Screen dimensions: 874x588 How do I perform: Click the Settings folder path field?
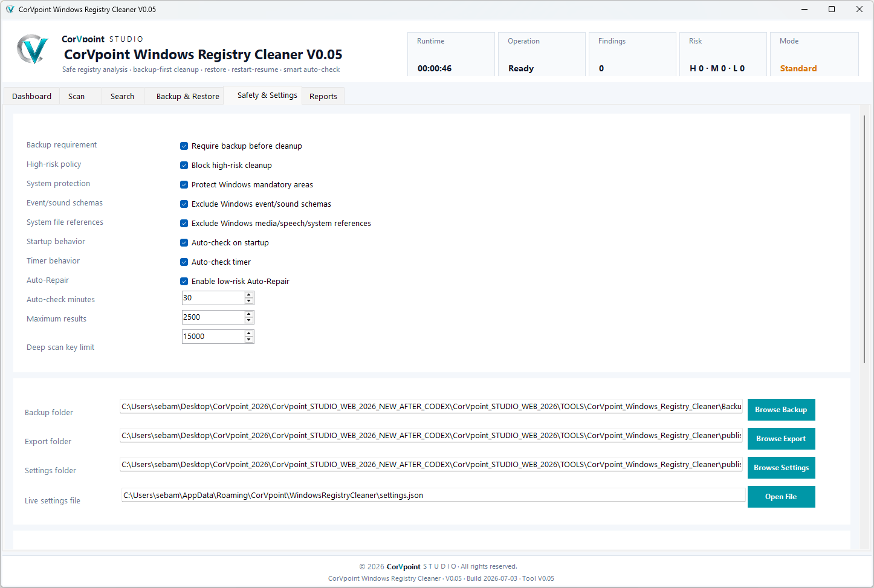coord(432,465)
